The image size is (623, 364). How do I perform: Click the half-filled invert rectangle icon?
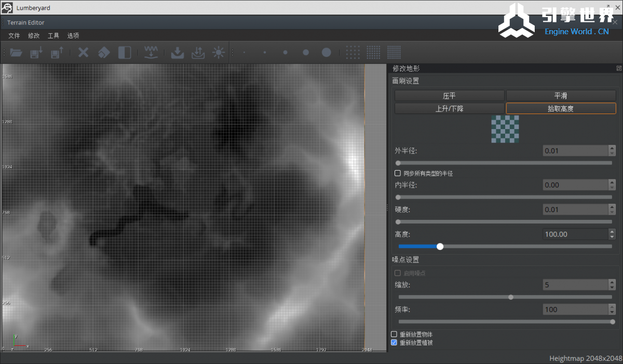(125, 52)
